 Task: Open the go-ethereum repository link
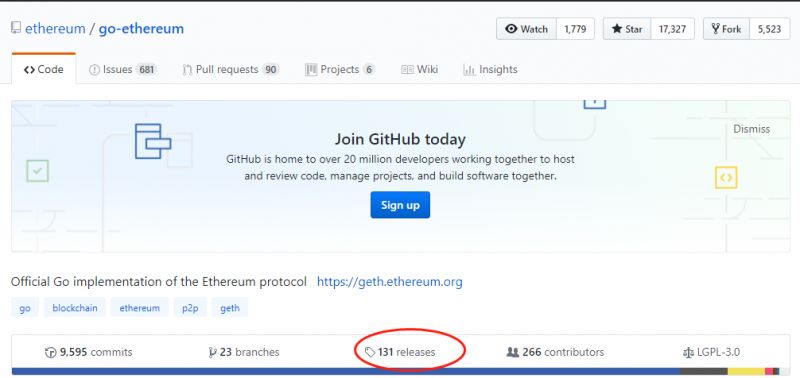141,29
